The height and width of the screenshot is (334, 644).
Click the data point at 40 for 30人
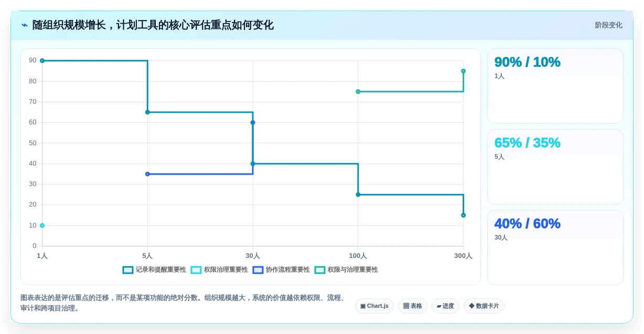pos(253,164)
